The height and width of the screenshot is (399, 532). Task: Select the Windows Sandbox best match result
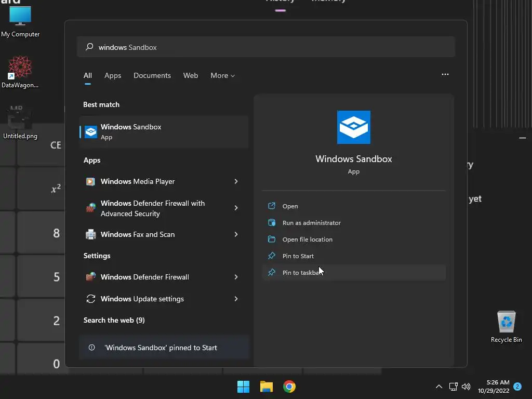tap(164, 131)
